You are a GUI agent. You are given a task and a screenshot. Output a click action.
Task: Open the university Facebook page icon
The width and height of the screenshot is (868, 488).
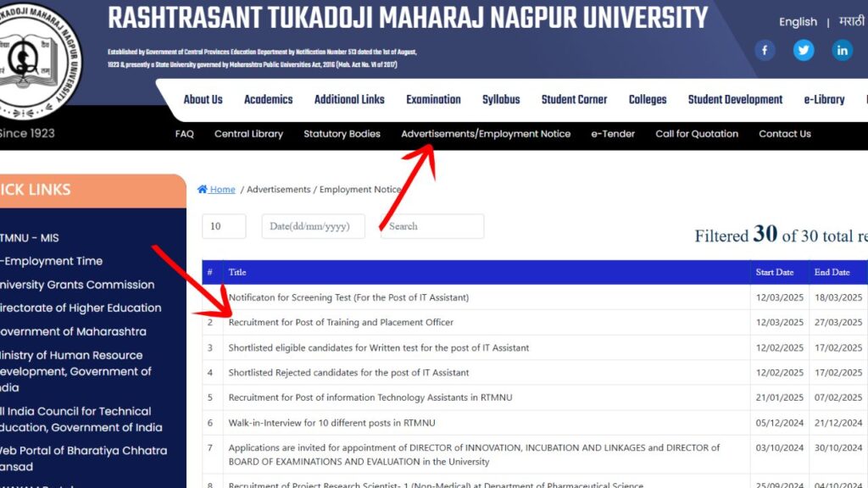click(x=765, y=50)
